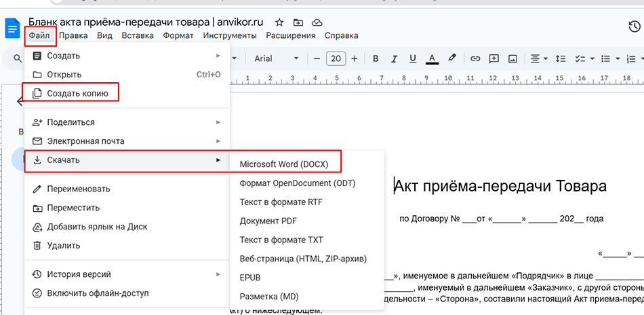
Task: Download as Microsoft Word (DOCX)
Action: [307, 164]
